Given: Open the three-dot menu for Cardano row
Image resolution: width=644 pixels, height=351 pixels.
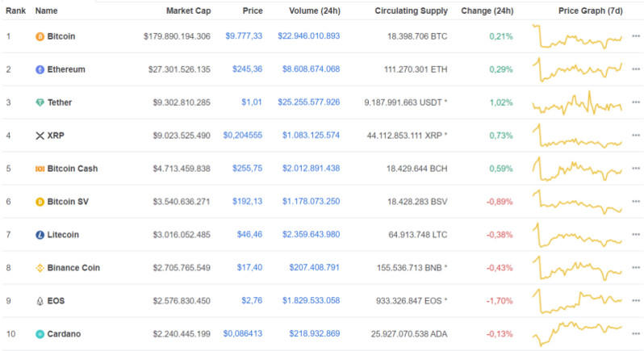Looking at the screenshot, I should click(x=636, y=334).
